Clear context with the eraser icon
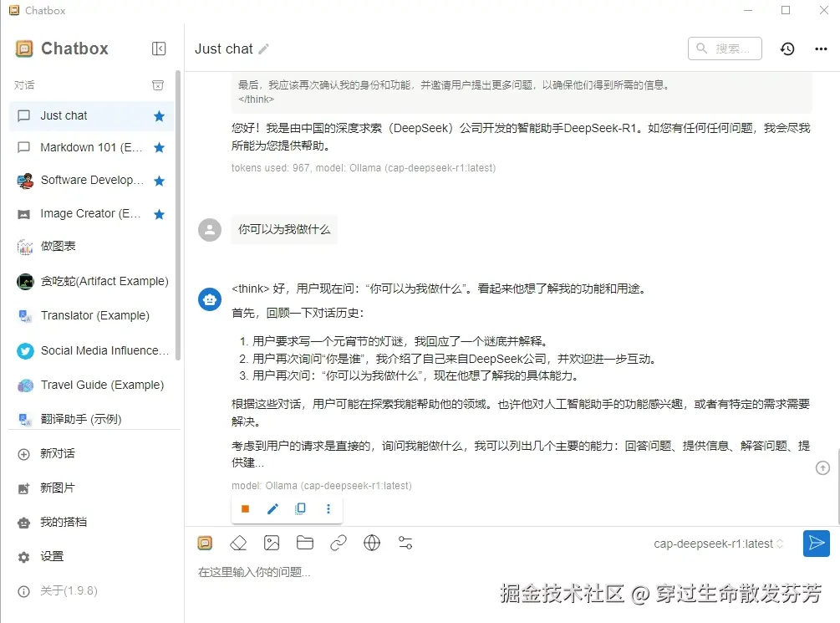840x623 pixels. [238, 543]
